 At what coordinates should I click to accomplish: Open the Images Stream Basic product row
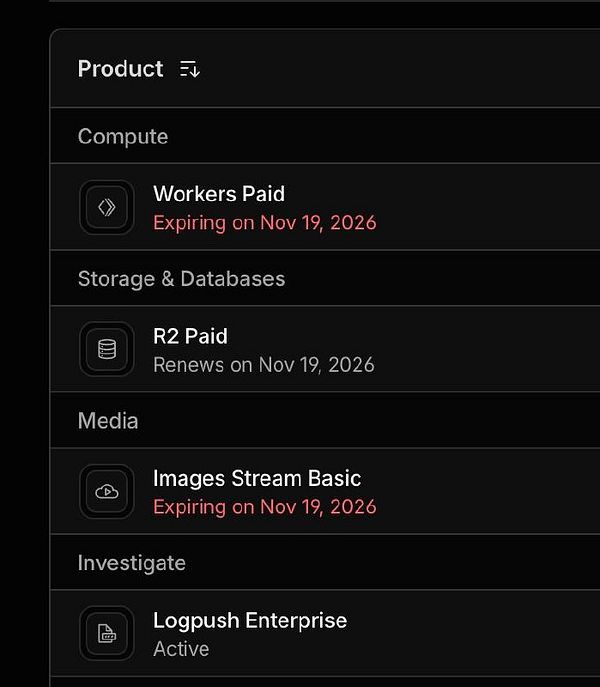(325, 491)
